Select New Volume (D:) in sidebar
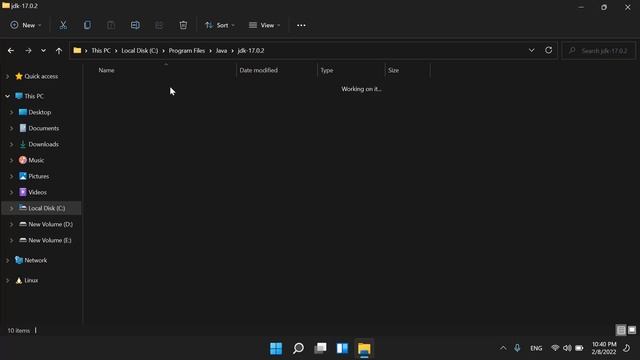The width and height of the screenshot is (640, 360). pos(51,224)
